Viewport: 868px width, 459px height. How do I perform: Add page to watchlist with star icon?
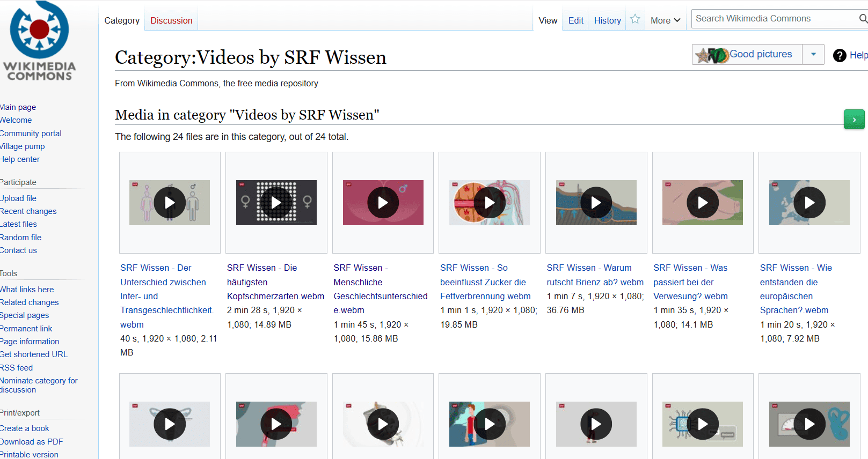(635, 19)
